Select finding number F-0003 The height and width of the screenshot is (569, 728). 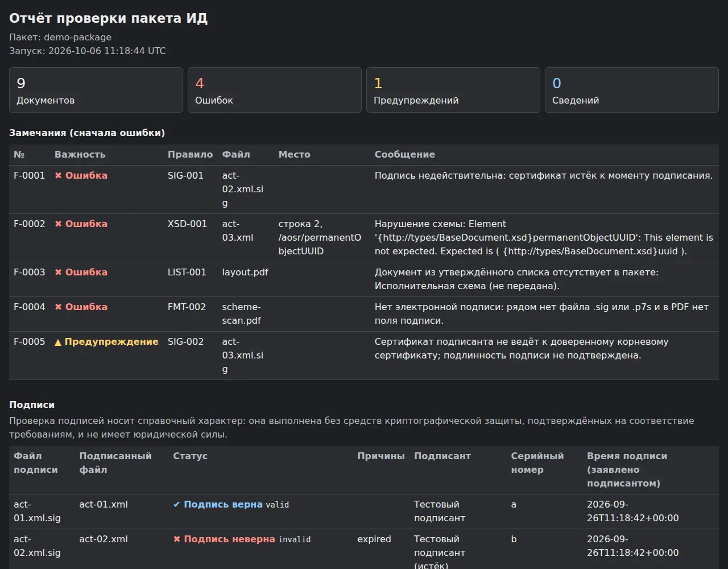(29, 273)
